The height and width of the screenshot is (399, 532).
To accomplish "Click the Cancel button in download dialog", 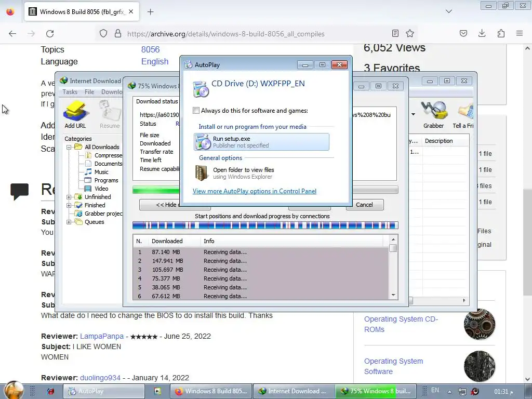I will [x=365, y=205].
